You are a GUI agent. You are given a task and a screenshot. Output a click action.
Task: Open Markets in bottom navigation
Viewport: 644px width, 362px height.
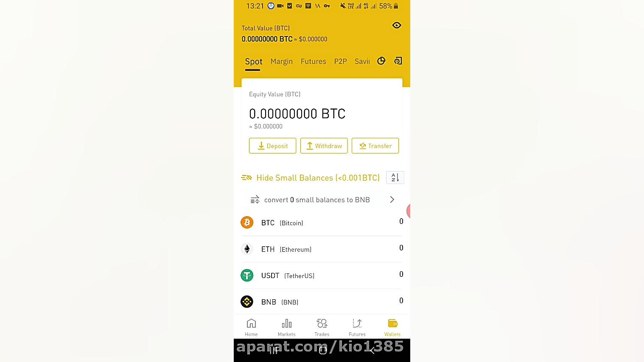[x=287, y=328]
